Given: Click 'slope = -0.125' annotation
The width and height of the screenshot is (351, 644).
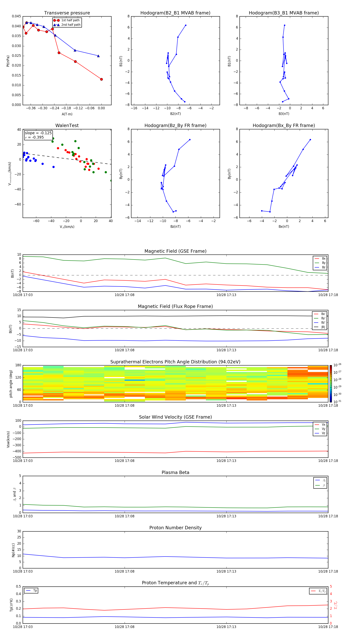Looking at the screenshot, I should coord(38,133).
